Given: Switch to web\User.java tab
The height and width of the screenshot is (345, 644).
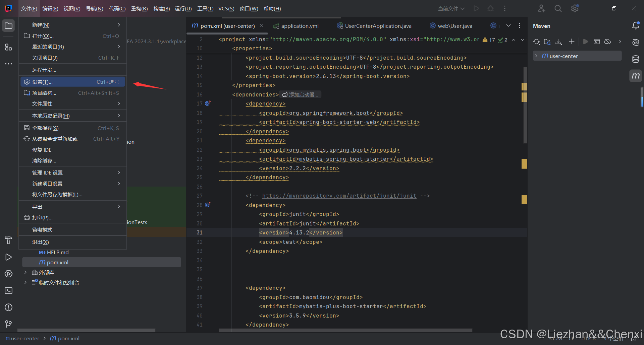Looking at the screenshot, I should click(x=451, y=26).
